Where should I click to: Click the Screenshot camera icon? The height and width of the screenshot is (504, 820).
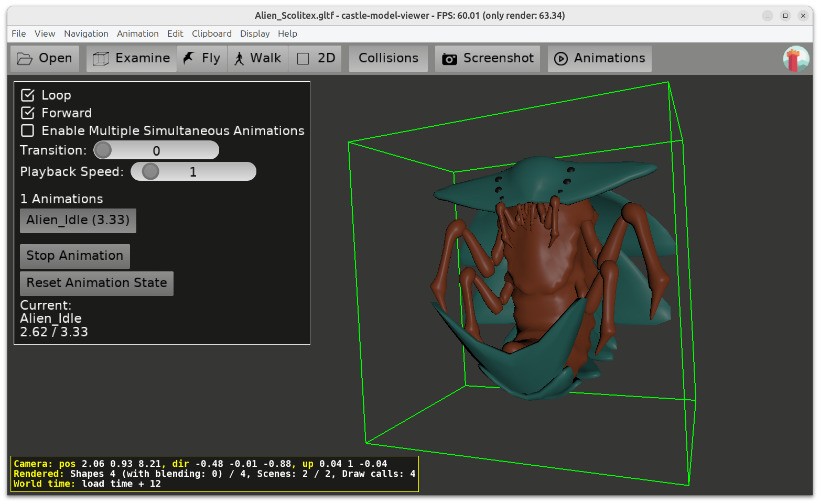pyautogui.click(x=449, y=59)
